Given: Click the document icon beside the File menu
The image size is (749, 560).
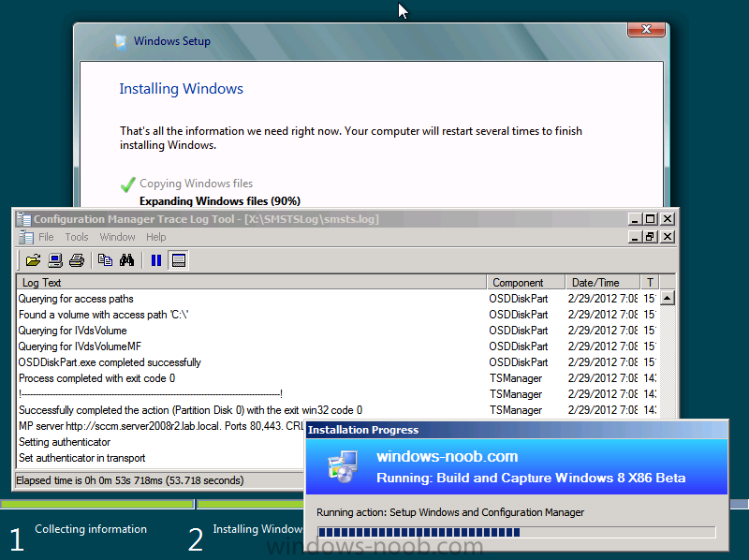Looking at the screenshot, I should 26,237.
